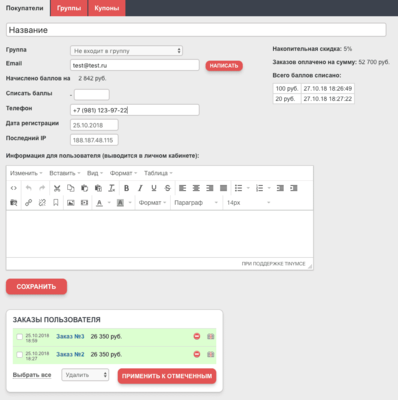This screenshot has height=400, width=398.
Task: Increase indent in the editor
Action: point(294,188)
